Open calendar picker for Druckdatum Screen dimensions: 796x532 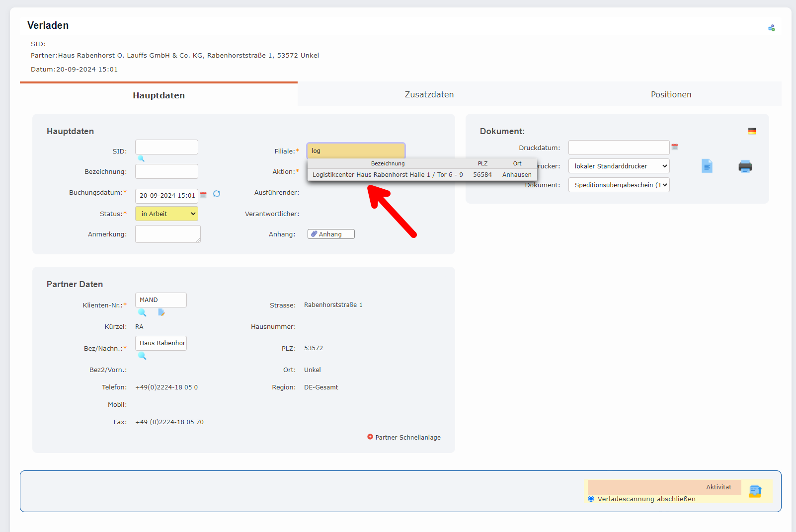pos(675,147)
